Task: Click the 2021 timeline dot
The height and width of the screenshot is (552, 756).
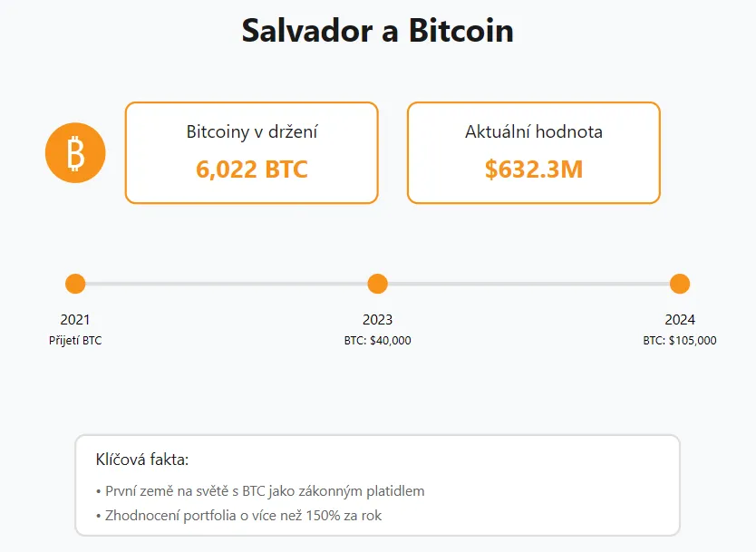Action: [75, 284]
